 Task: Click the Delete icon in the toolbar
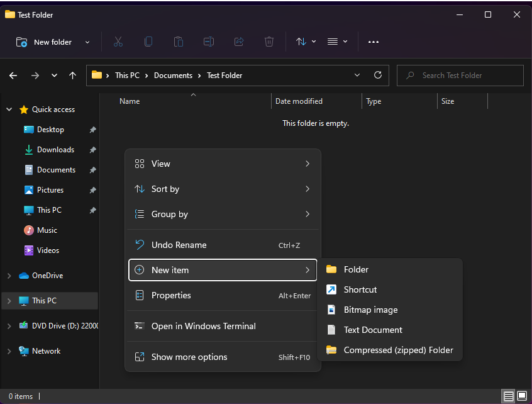tap(269, 42)
